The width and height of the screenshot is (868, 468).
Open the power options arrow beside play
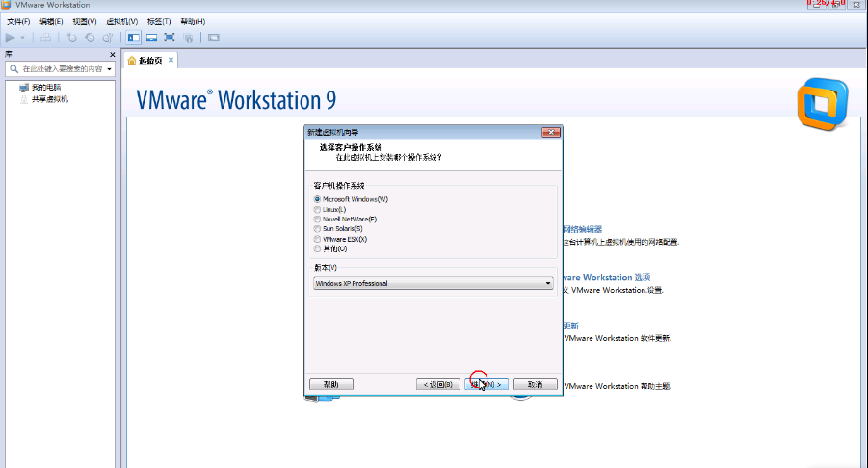point(23,38)
